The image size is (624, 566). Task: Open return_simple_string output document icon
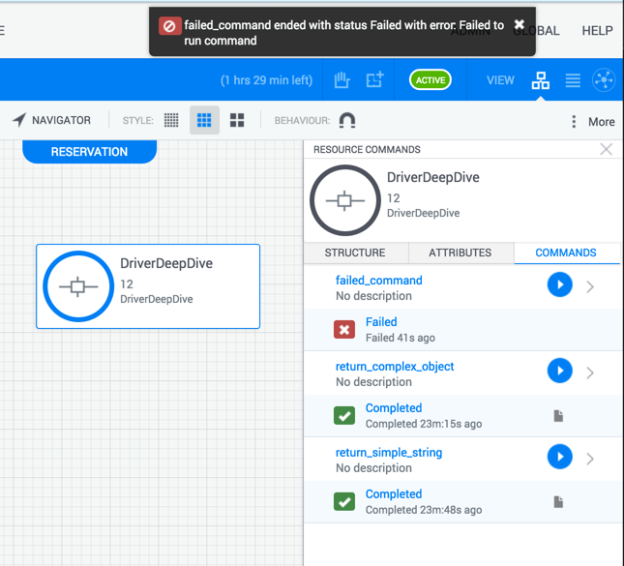click(559, 501)
